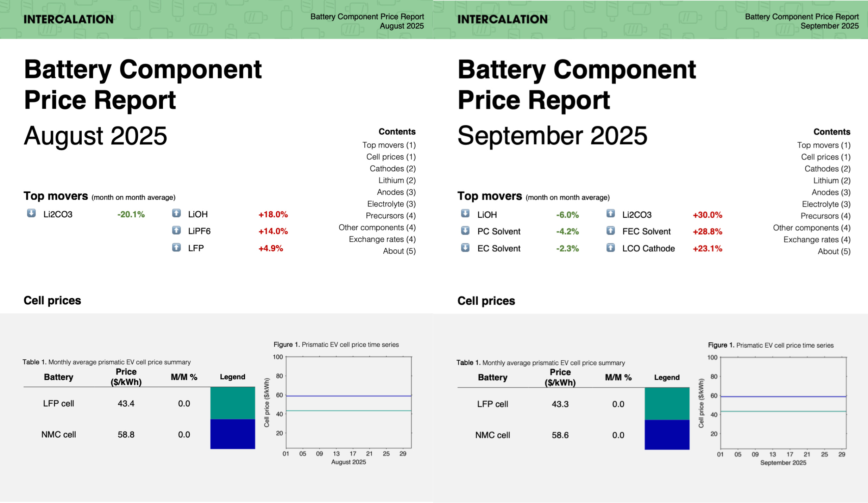Click the blue NMC legend swatch in the September table
The height and width of the screenshot is (503, 868).
[667, 435]
